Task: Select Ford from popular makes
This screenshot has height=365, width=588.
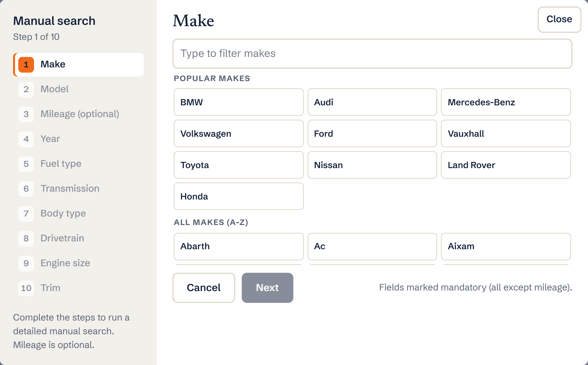Action: (372, 133)
